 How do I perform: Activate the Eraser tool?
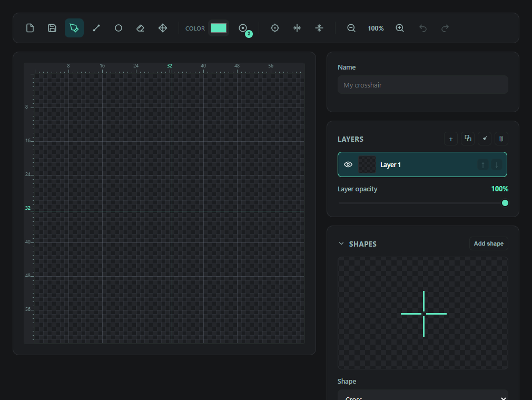[141, 28]
